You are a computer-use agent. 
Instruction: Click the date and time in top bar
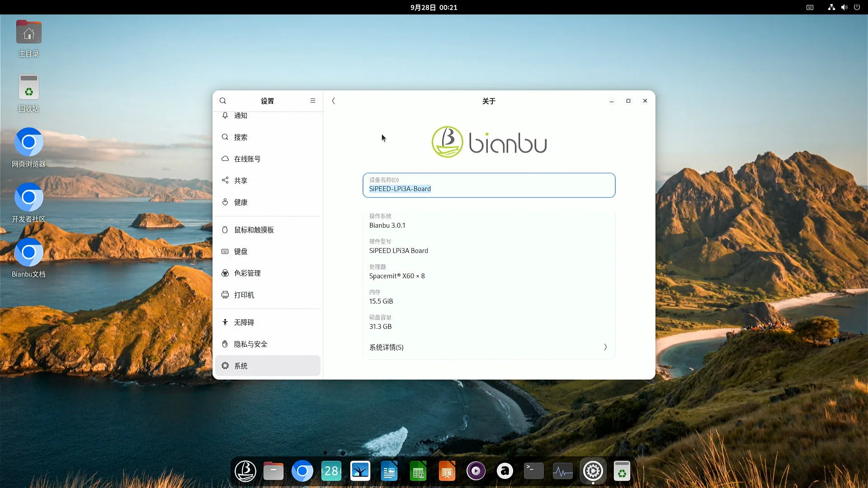point(434,7)
